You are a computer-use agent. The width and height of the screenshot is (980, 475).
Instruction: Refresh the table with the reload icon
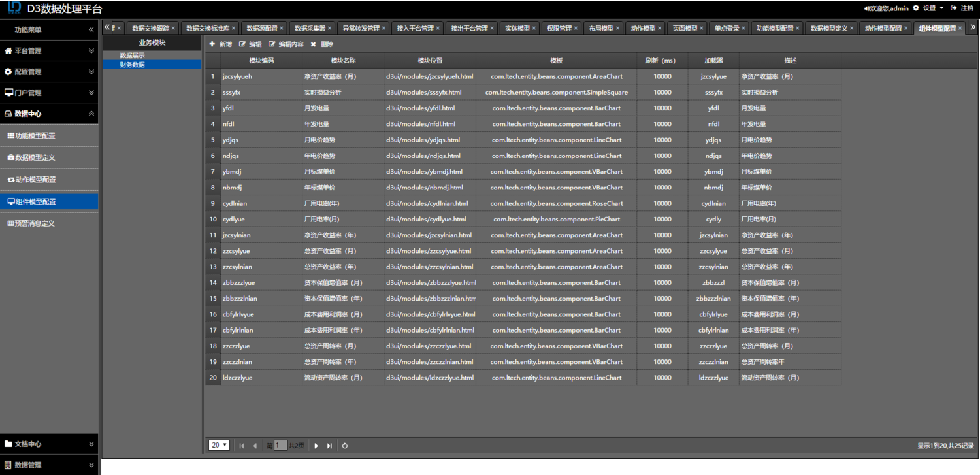[x=345, y=446]
